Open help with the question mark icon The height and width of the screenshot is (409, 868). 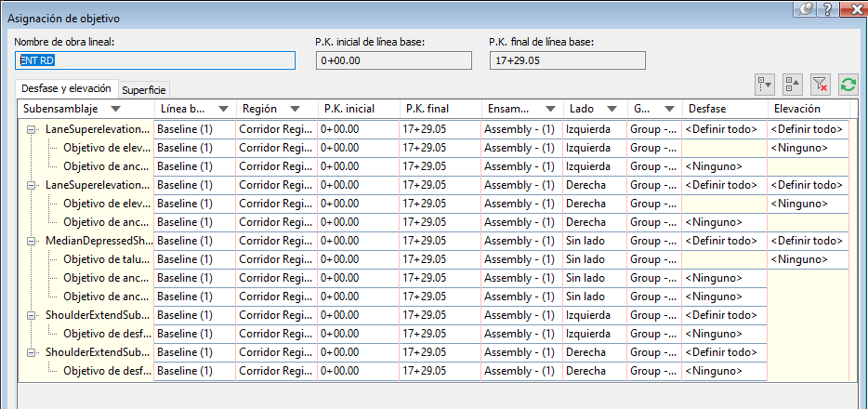point(827,9)
